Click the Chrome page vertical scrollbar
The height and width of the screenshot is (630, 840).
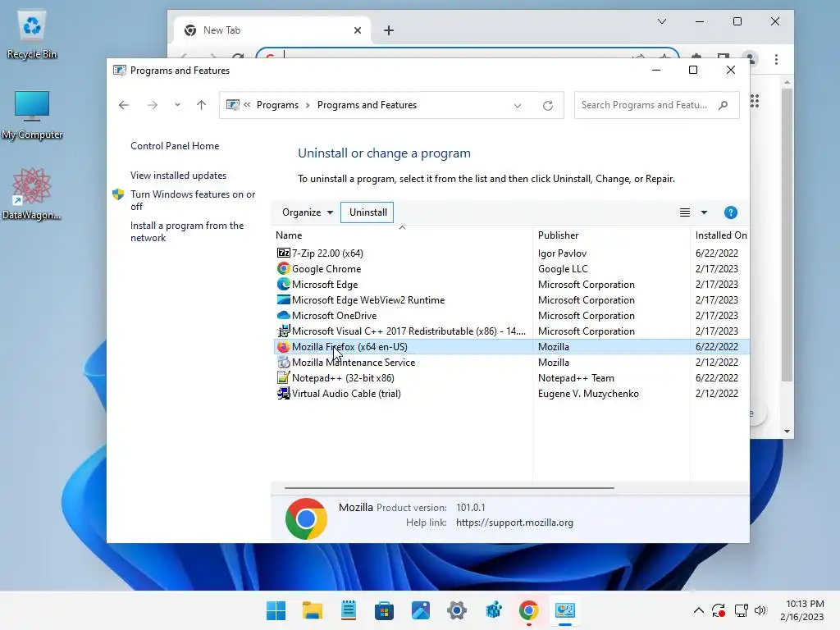pos(787,235)
